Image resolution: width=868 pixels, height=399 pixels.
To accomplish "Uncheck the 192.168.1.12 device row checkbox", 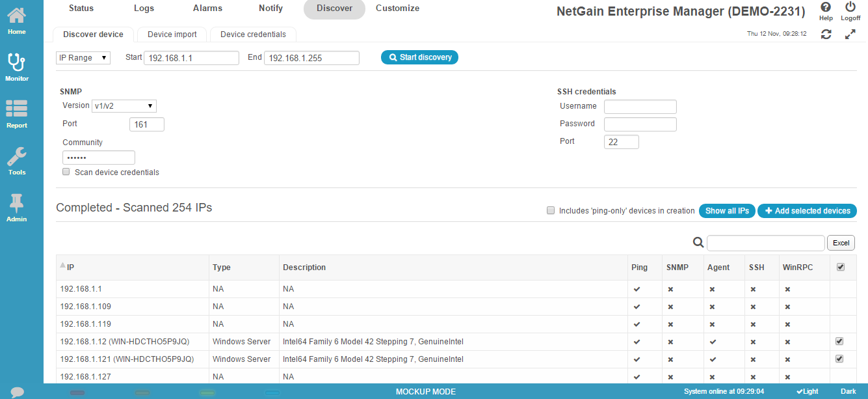I will 839,341.
